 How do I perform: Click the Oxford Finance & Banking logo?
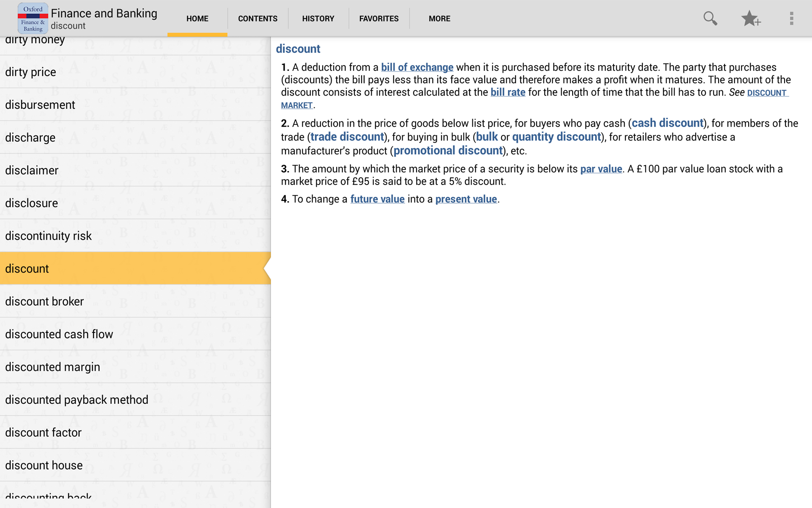[32, 18]
